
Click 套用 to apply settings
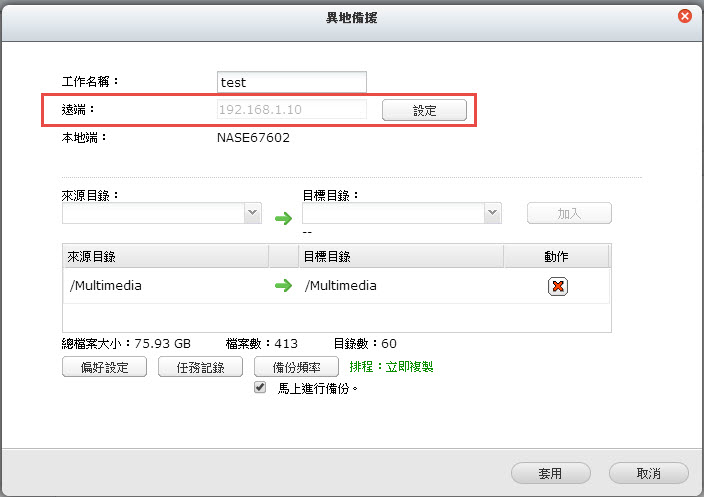[x=550, y=473]
